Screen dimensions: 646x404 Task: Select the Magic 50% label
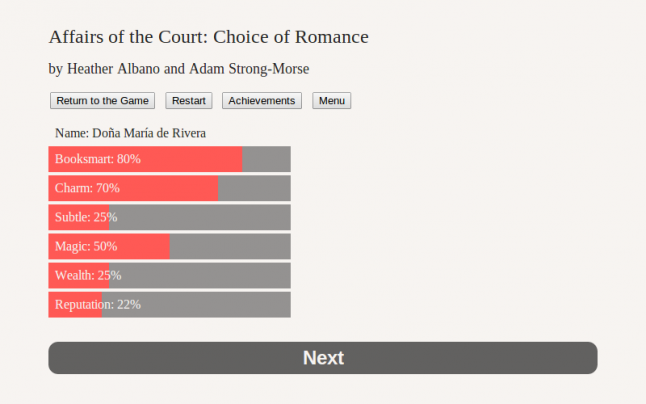tap(86, 246)
